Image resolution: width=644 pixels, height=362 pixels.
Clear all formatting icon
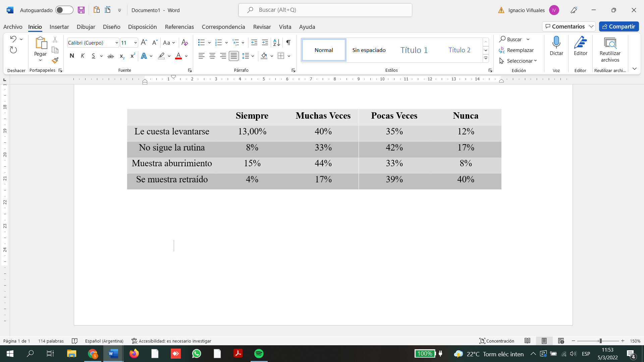pyautogui.click(x=184, y=43)
